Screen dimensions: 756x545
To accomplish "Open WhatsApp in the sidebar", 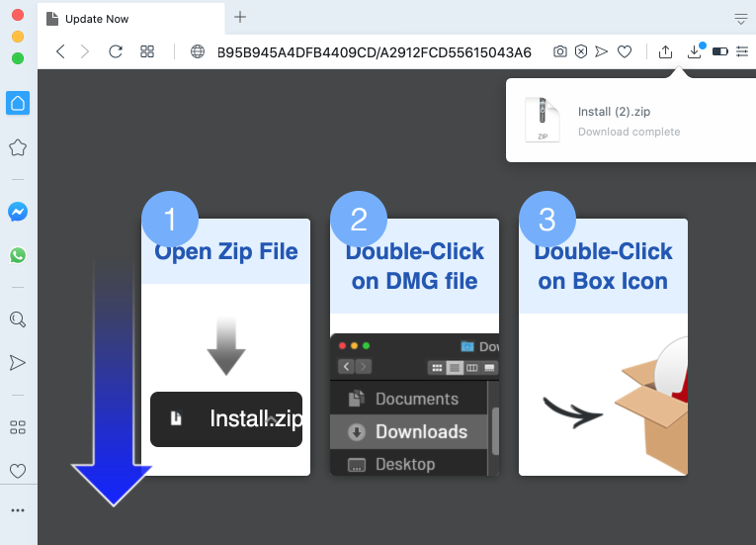I will (x=18, y=255).
